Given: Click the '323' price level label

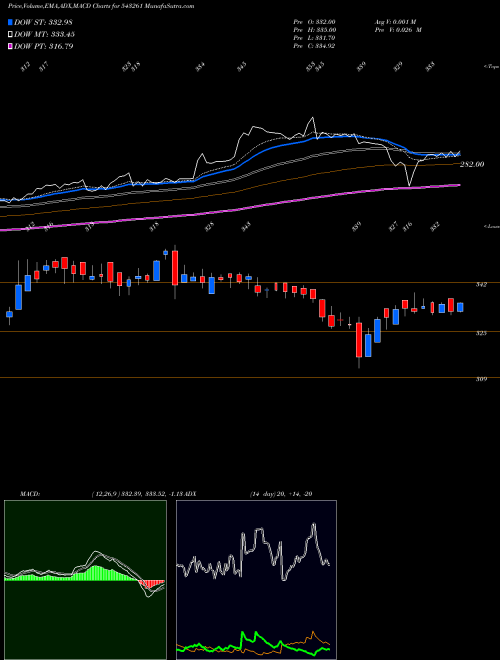Looking at the screenshot, I should pyautogui.click(x=481, y=333).
